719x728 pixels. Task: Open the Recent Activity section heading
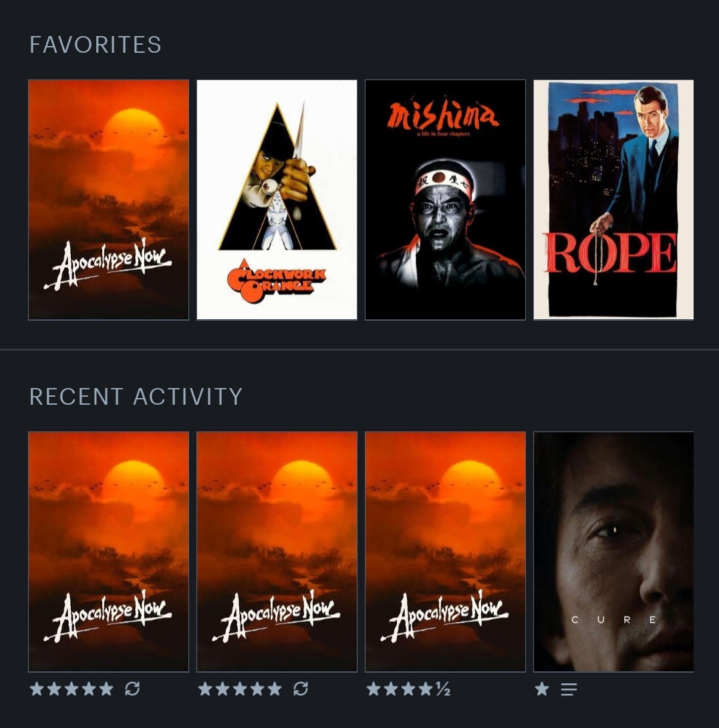click(136, 397)
